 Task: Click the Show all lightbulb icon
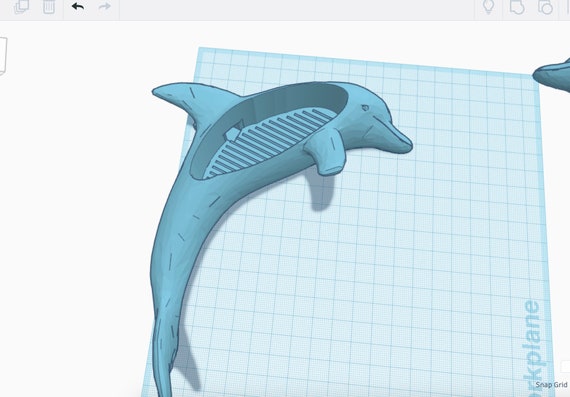click(x=489, y=6)
